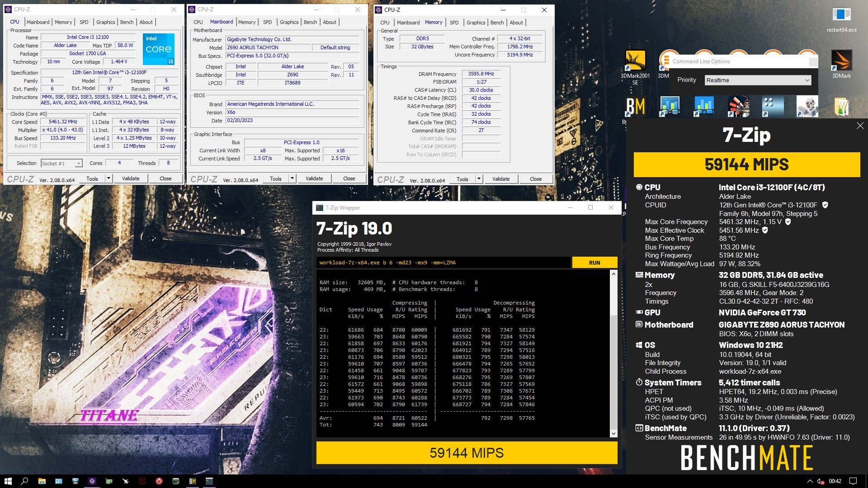The image size is (868, 488).
Task: Click scroll-up arrow in 7-Zip output console
Action: (x=613, y=274)
